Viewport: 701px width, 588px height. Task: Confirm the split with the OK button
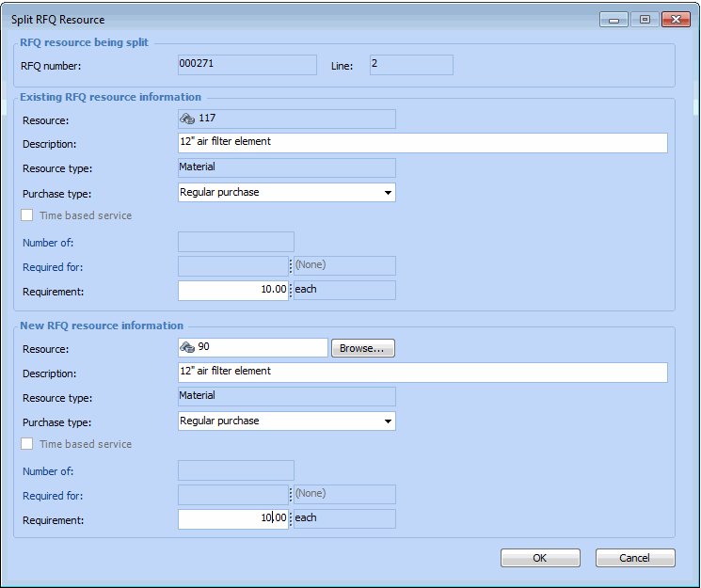tap(539, 558)
